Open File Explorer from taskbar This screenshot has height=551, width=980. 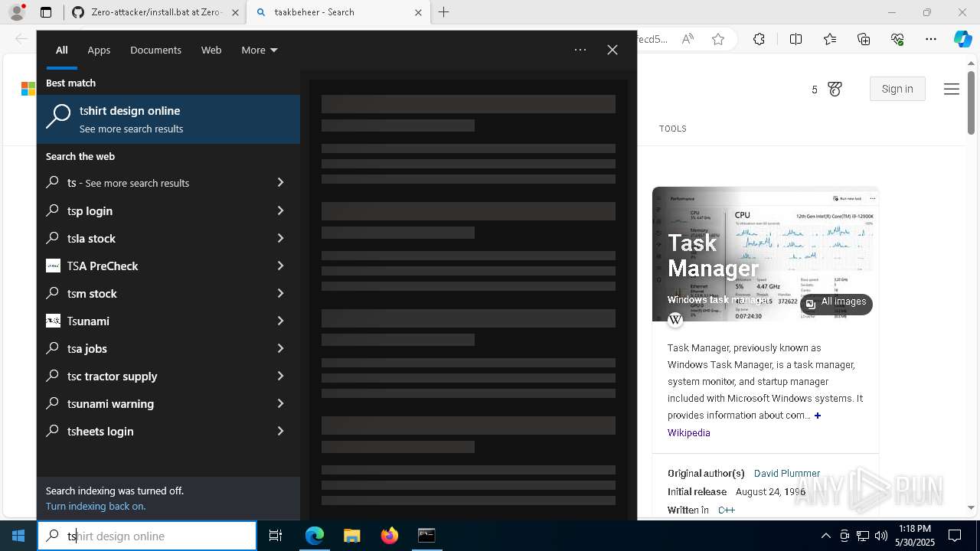tap(351, 536)
